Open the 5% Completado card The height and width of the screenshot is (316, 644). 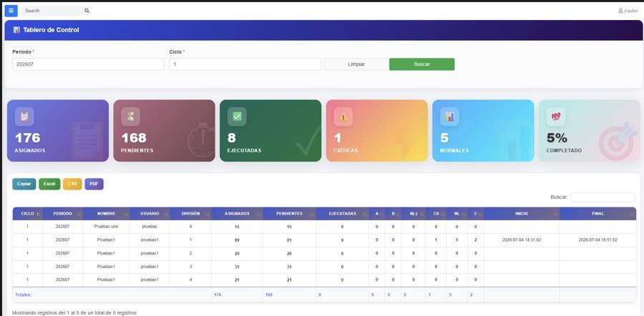(x=590, y=131)
